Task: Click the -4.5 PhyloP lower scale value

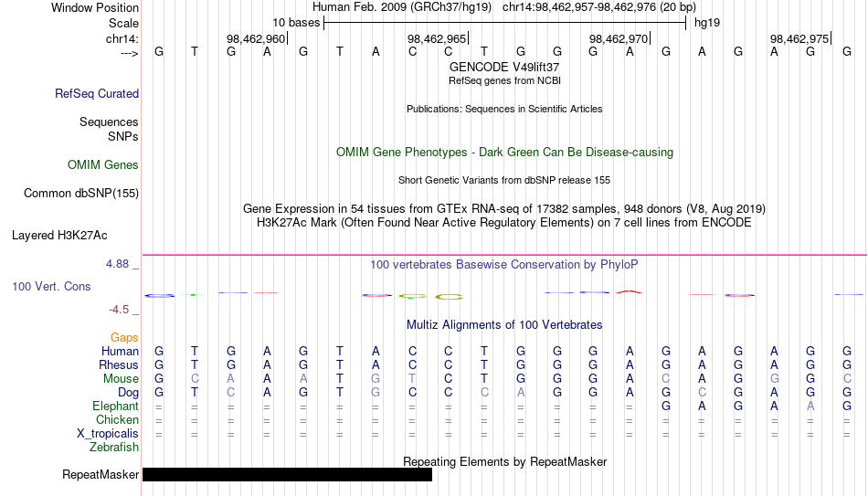Action: click(x=119, y=310)
